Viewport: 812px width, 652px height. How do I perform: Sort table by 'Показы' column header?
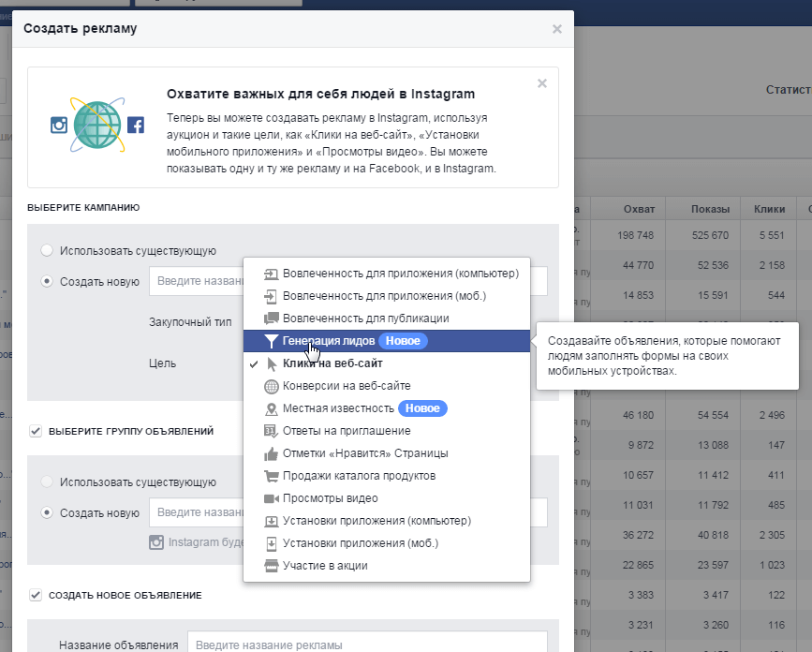(x=710, y=208)
